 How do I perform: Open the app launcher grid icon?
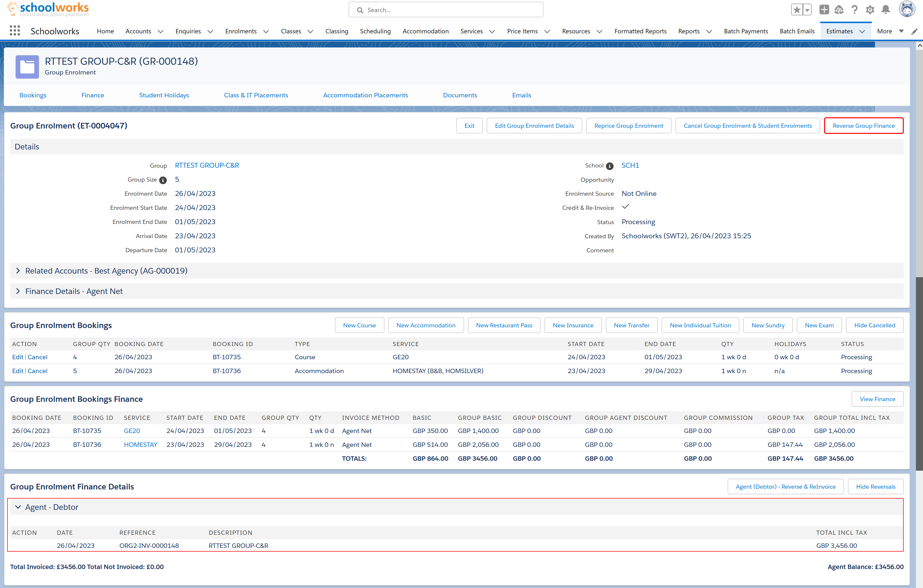point(15,31)
